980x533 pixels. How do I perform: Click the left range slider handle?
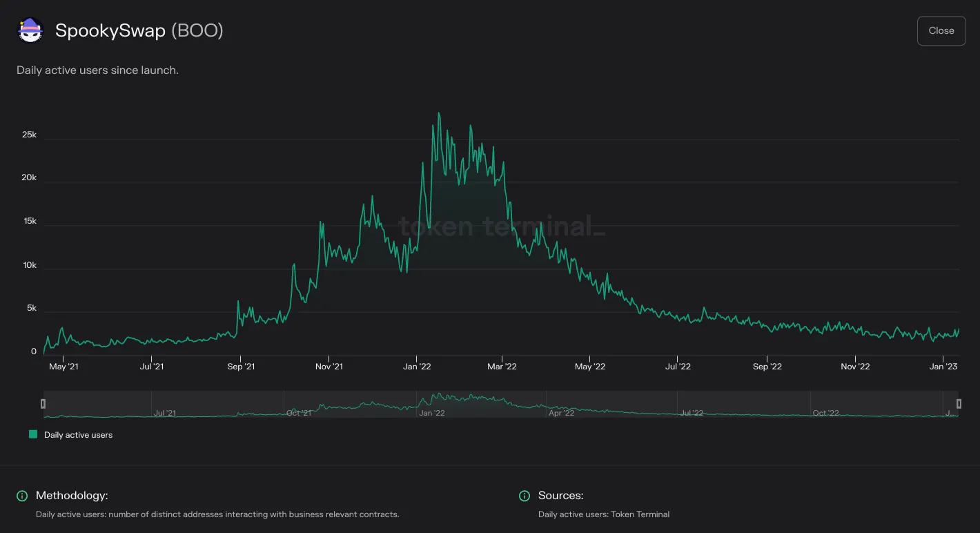pos(43,404)
